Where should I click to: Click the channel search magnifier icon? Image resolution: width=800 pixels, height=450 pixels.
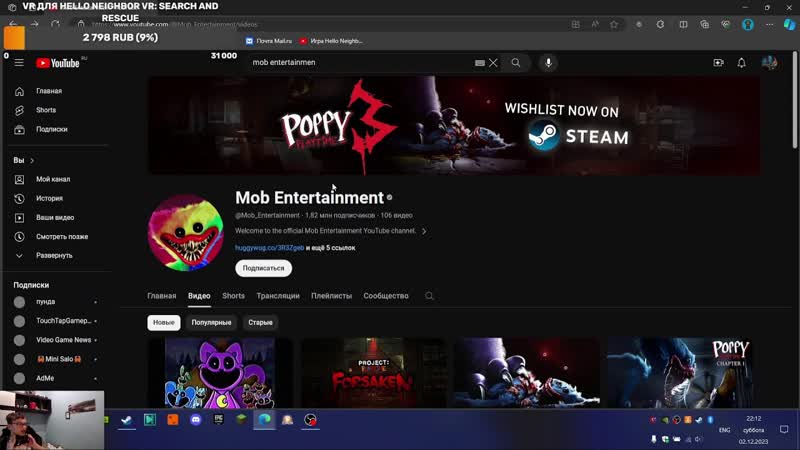(x=429, y=296)
